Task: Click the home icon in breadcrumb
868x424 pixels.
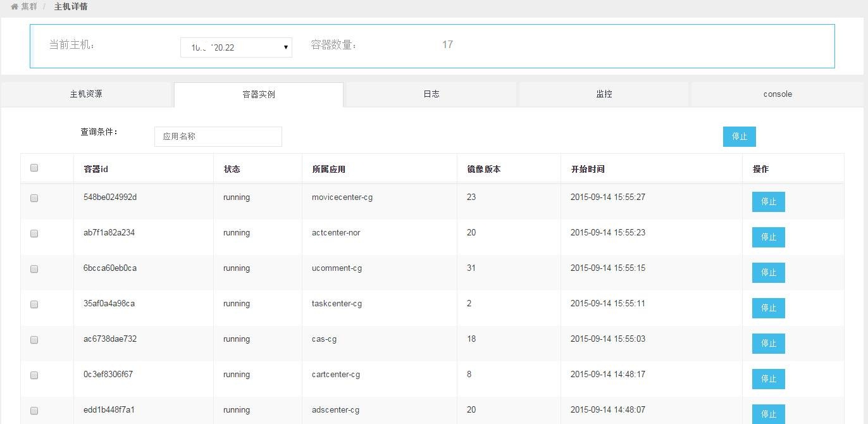Action: pos(15,7)
